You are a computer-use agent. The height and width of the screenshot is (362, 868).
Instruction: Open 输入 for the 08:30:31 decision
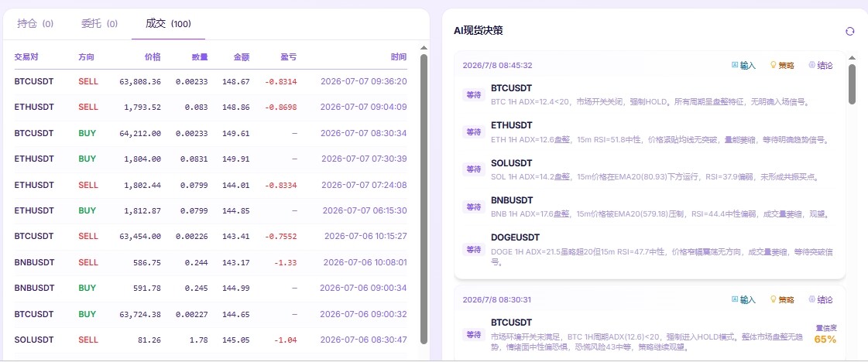pos(743,299)
